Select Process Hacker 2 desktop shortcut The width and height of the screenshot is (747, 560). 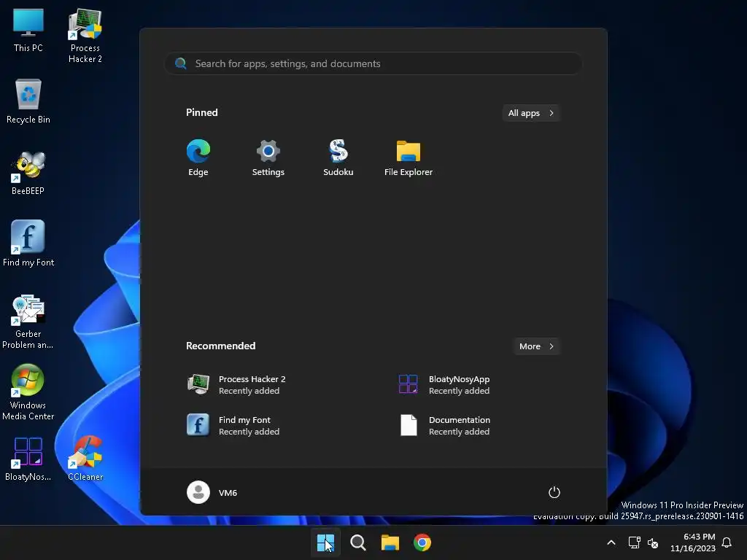(85, 36)
